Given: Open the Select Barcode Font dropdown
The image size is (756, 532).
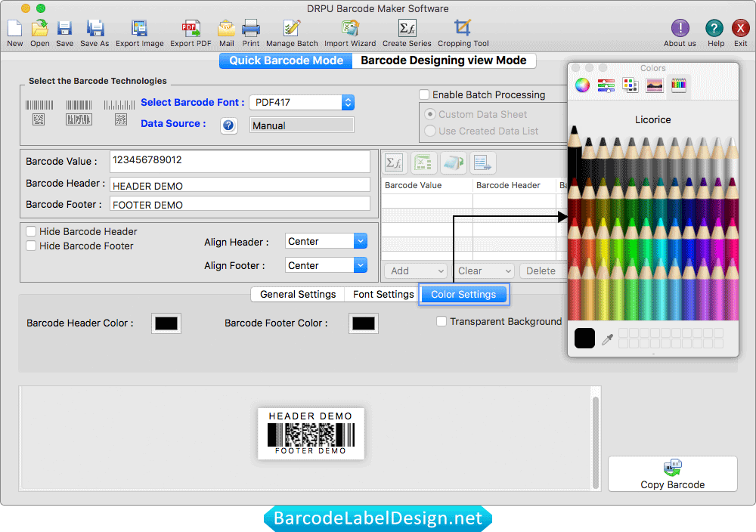Looking at the screenshot, I should [302, 102].
